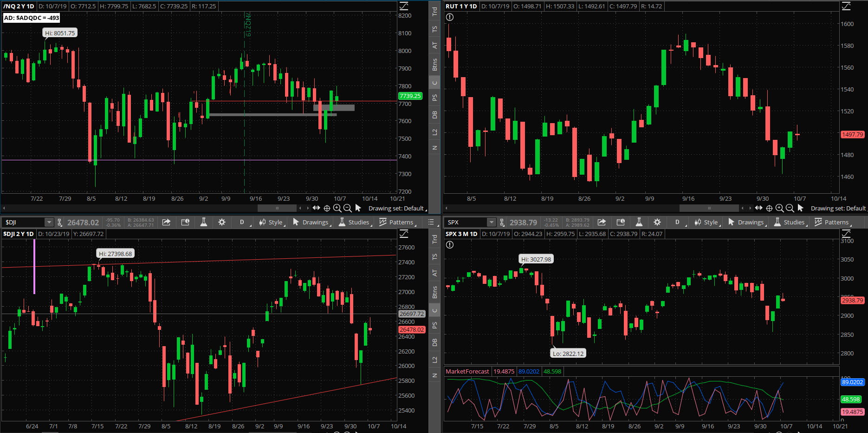Click the RUT chart horizontal scrollbar thumb

pyautogui.click(x=709, y=208)
